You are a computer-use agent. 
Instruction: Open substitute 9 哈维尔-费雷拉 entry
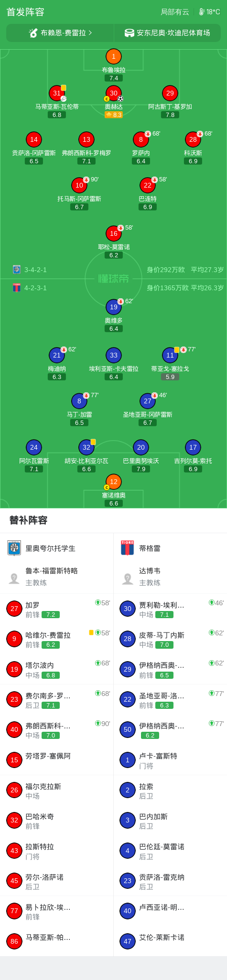tap(57, 639)
